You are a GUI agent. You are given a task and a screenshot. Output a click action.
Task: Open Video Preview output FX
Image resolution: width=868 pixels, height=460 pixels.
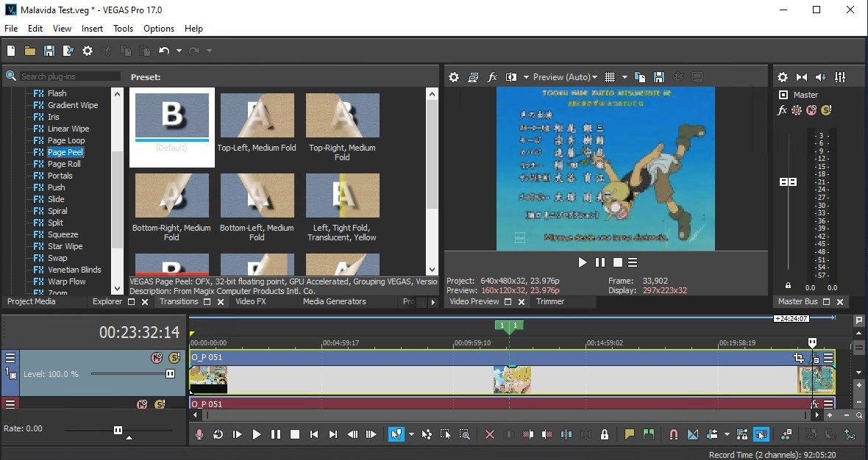(x=492, y=77)
